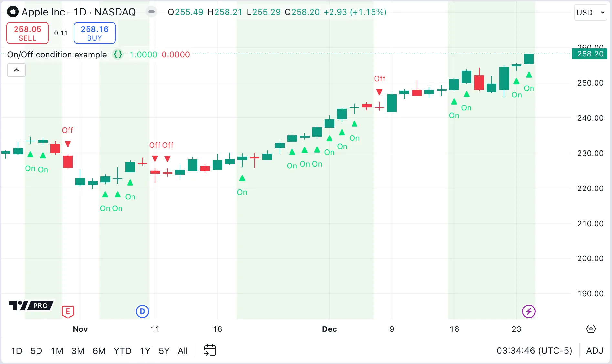This screenshot has width=612, height=364.
Task: Switch to the YTD time range
Action: (122, 351)
